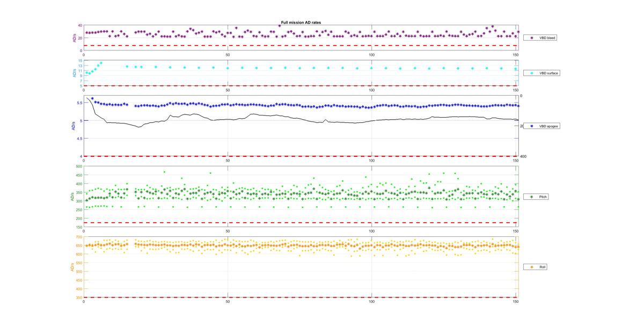This screenshot has width=644, height=334.
Task: Click the blue AD/s y-axis label
Action: 73,126
